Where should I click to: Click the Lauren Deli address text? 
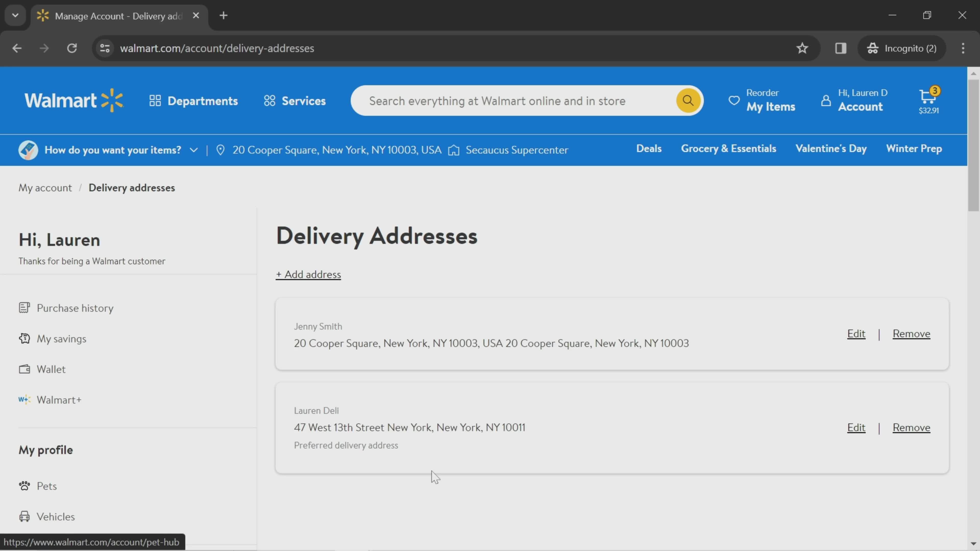[409, 428]
